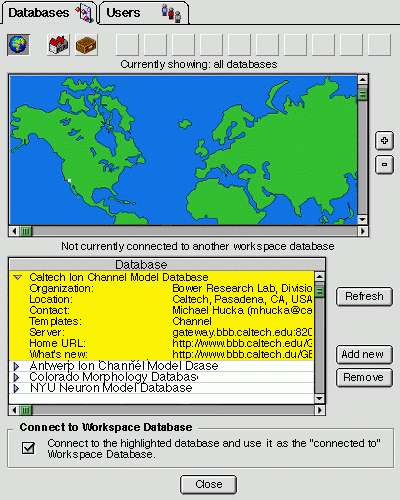
Task: Click the map vertical scrollbar up arrow
Action: (x=362, y=80)
